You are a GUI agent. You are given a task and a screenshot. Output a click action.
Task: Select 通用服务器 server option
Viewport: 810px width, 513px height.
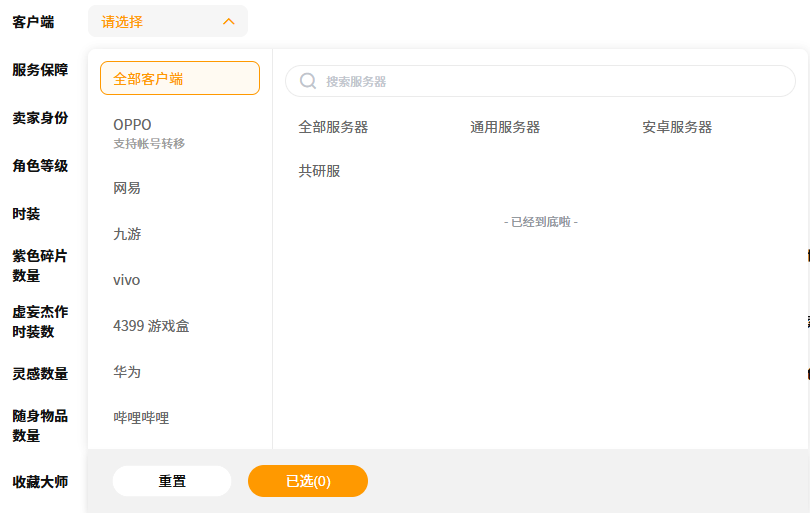[505, 127]
